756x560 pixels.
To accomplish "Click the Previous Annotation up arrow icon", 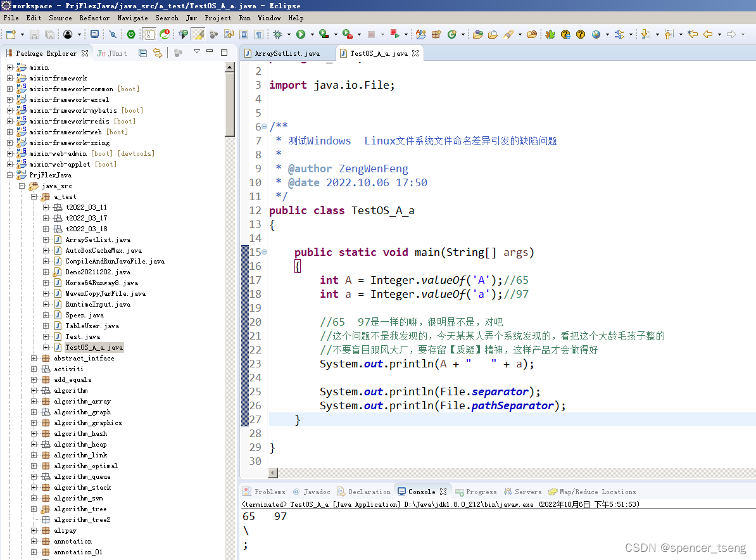I will pos(669,34).
